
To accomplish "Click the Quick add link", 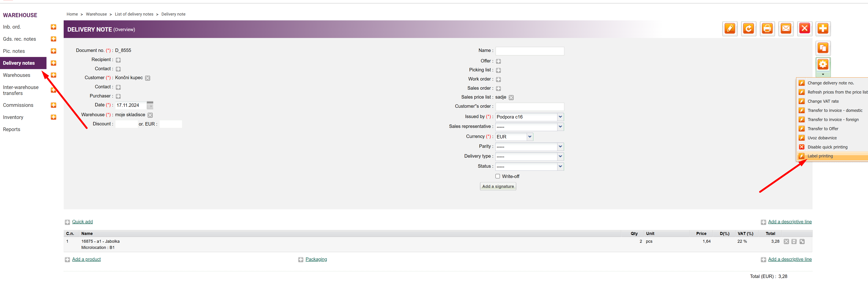I will (x=82, y=222).
